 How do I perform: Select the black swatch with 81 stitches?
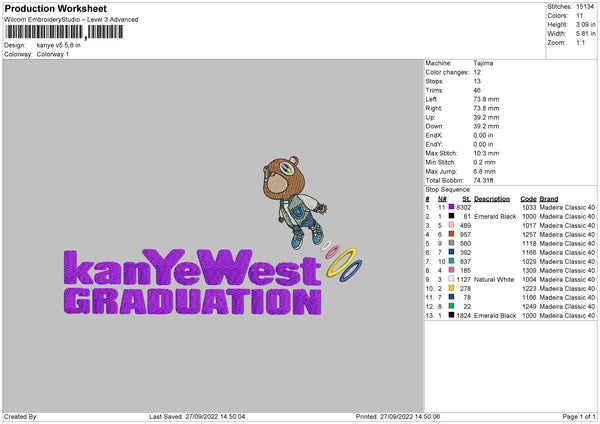pos(451,216)
